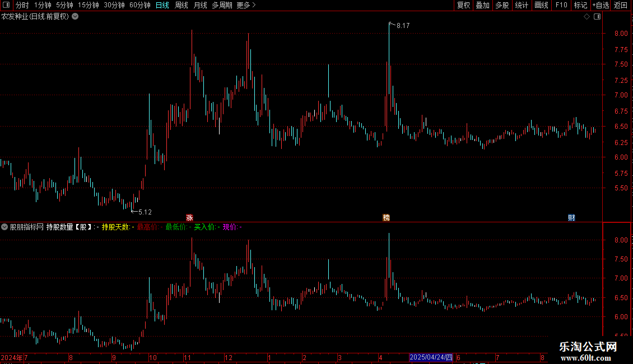Open the F10 company info

561,5
